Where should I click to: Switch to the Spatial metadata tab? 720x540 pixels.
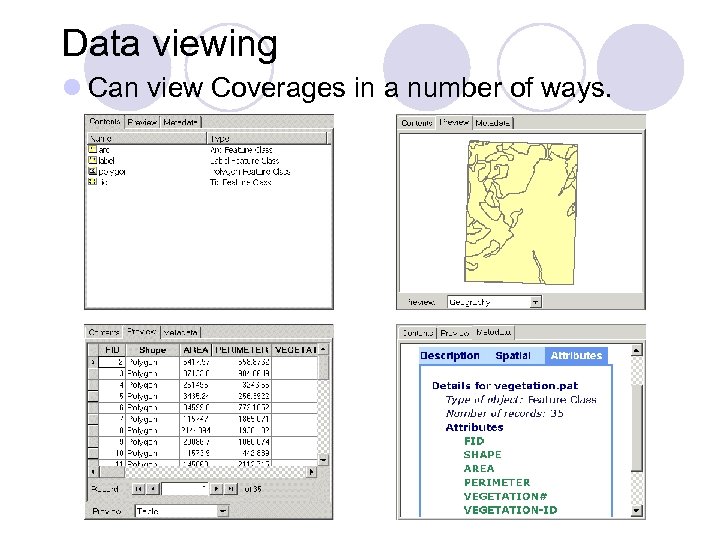tap(513, 356)
